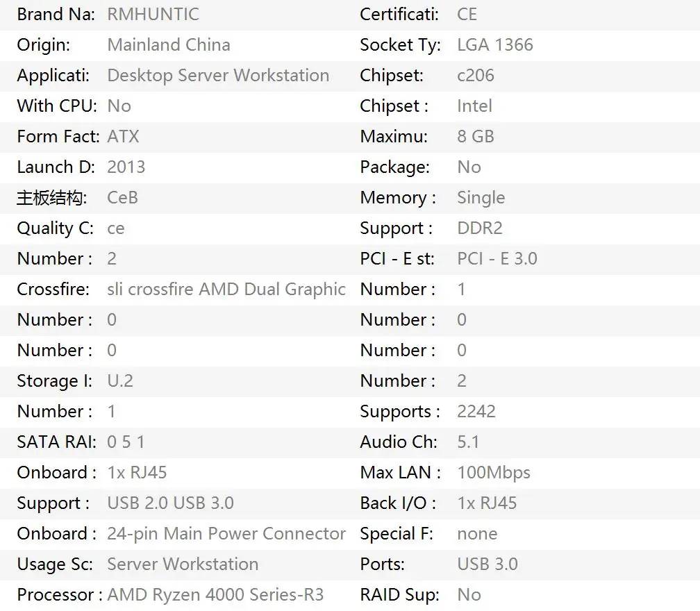
Task: Click the PCI - E 3.0 value
Action: click(x=497, y=259)
